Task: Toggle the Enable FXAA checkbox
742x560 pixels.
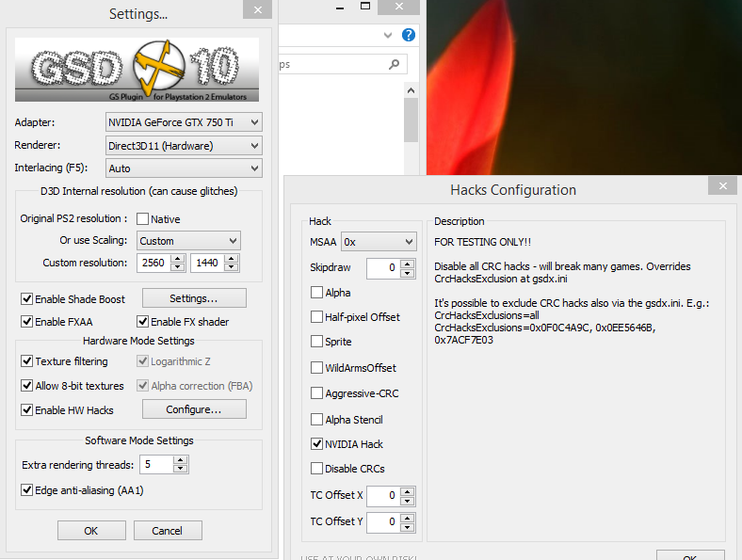Action: click(26, 322)
